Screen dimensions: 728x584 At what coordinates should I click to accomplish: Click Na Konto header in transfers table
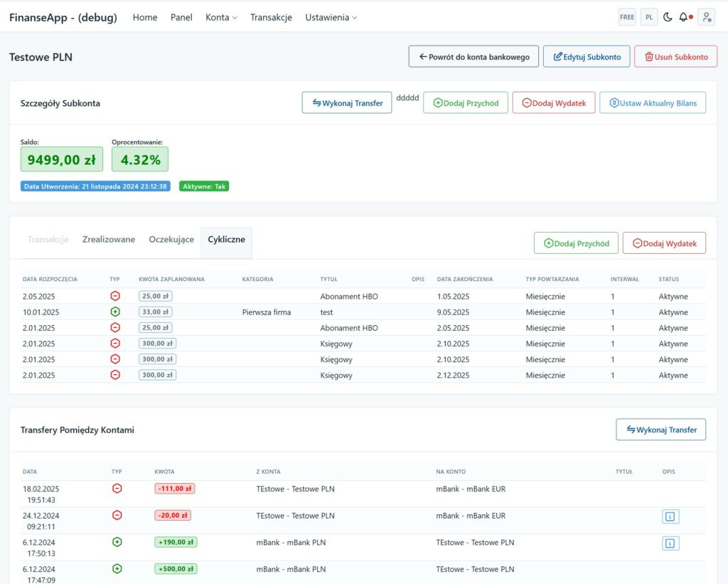tap(450, 472)
